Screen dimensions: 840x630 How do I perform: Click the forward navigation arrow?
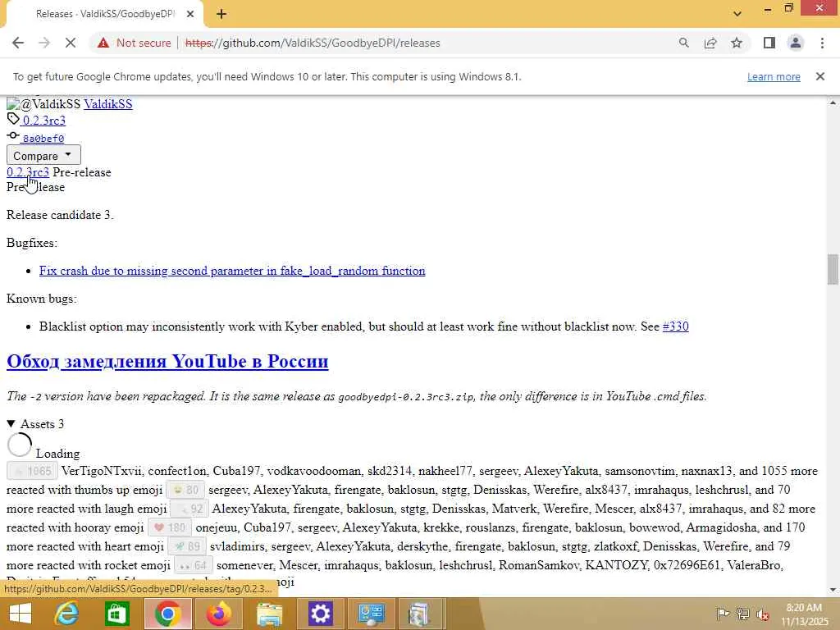point(44,43)
